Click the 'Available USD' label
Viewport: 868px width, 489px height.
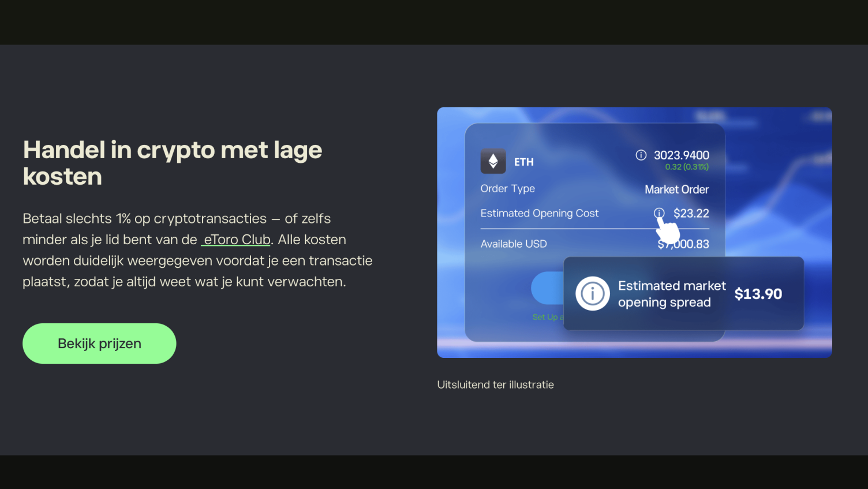(x=514, y=244)
